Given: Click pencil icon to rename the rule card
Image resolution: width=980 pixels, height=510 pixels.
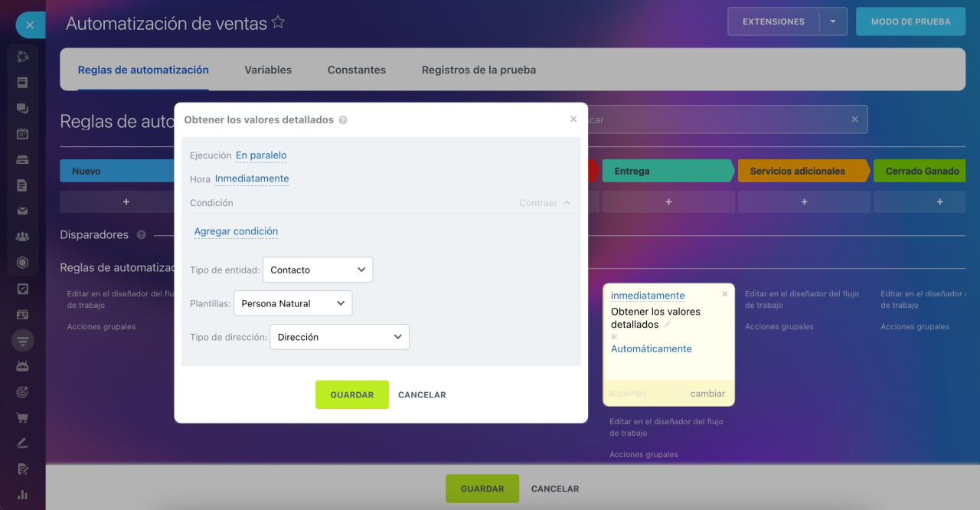Looking at the screenshot, I should click(x=668, y=325).
